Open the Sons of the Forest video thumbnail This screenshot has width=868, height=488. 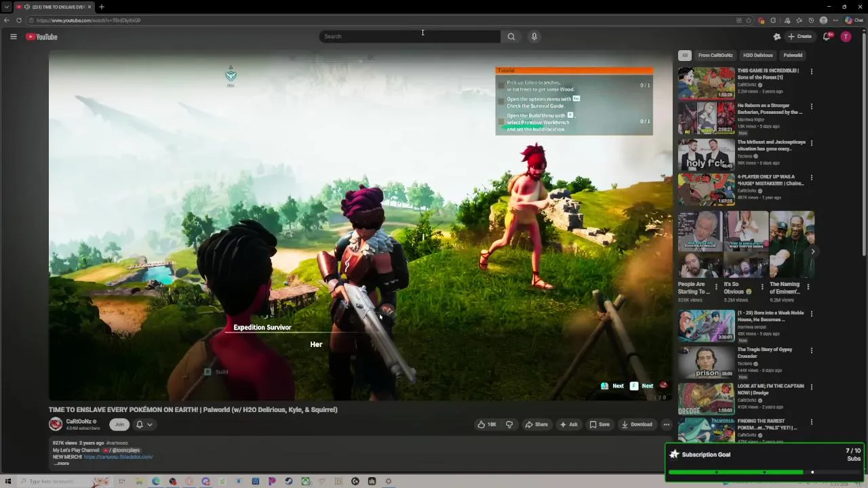tap(706, 83)
